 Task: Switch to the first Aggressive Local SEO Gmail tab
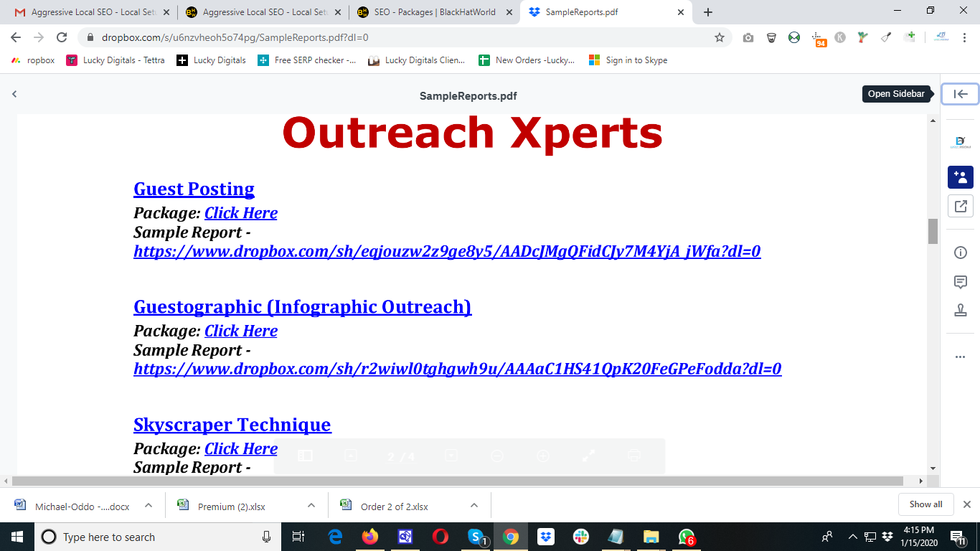coord(92,12)
